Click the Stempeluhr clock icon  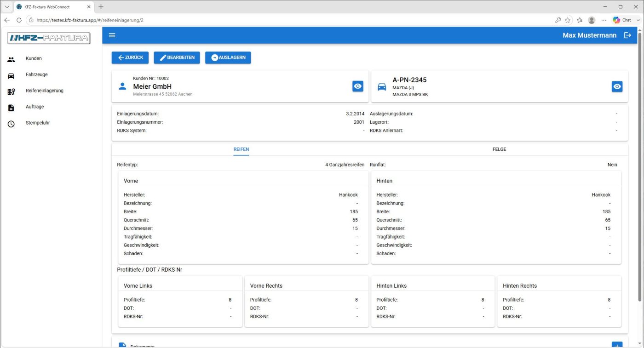pos(11,124)
